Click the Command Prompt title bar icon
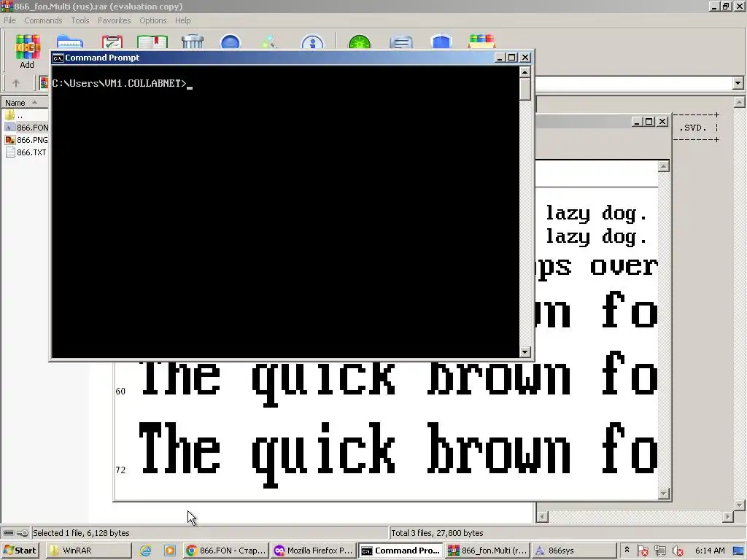 click(x=58, y=58)
